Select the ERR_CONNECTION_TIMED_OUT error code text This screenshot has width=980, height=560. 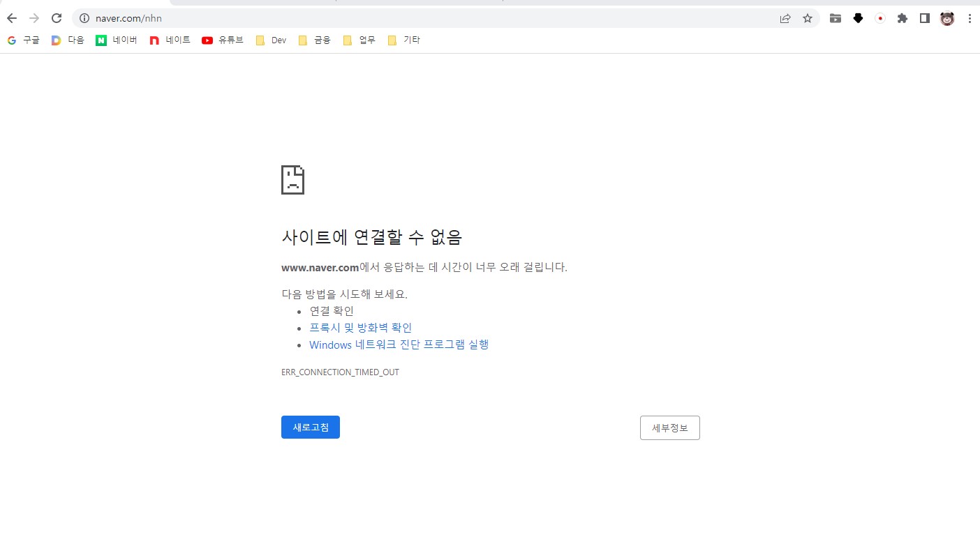[340, 372]
